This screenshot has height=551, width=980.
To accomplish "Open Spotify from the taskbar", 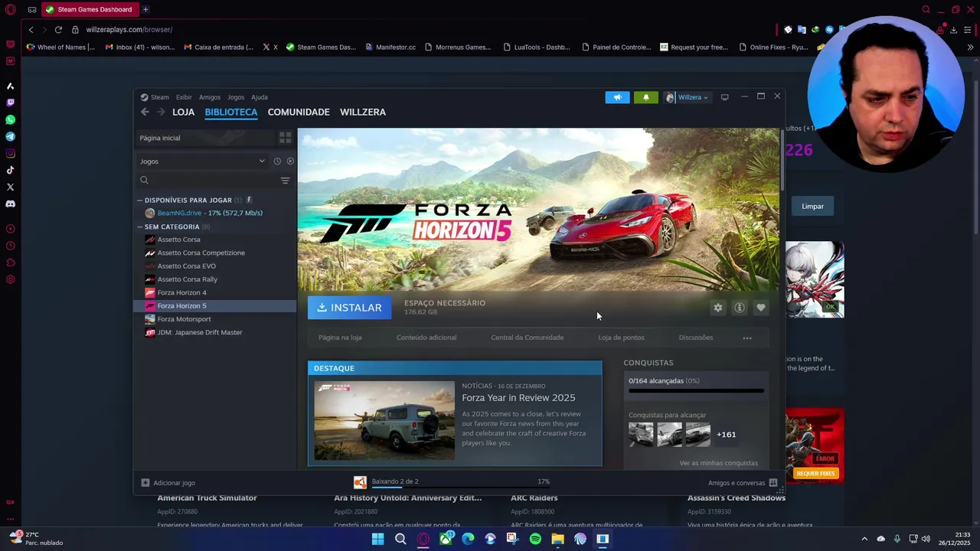I will coord(535,539).
